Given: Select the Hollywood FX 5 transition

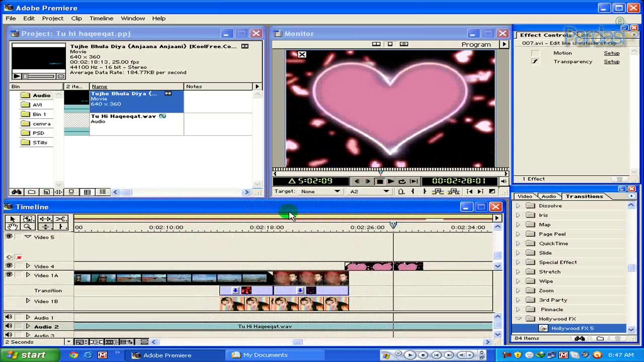Looking at the screenshot, I should [x=573, y=328].
